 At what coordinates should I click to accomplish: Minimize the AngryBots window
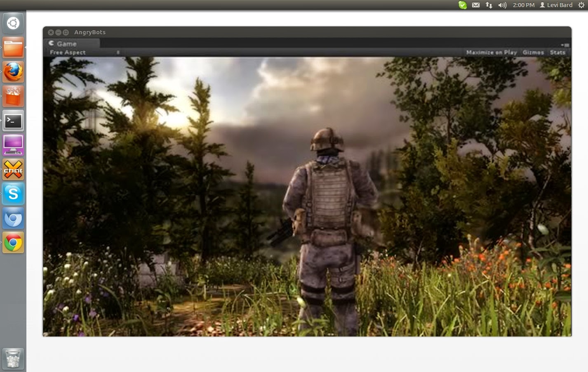coord(58,32)
